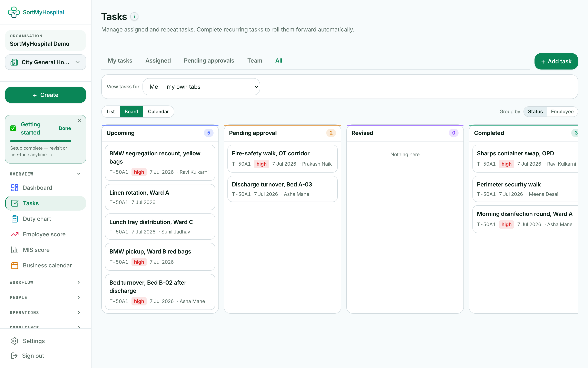
Task: Open Fire-safety walk, OT corridor card
Action: (x=282, y=158)
